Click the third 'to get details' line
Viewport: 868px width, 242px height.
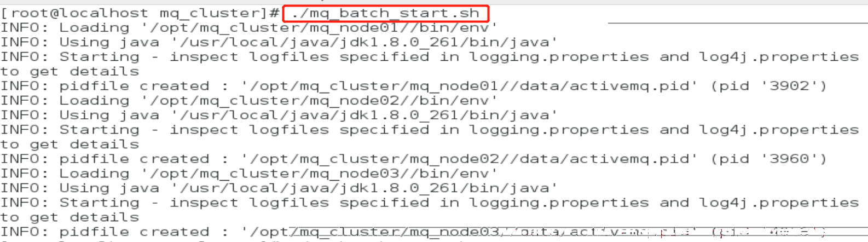point(70,217)
